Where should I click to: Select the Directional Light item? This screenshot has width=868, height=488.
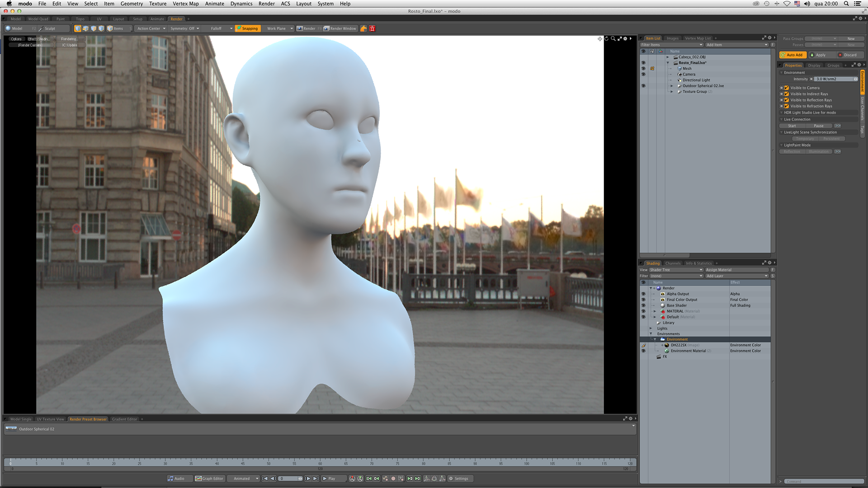696,80
